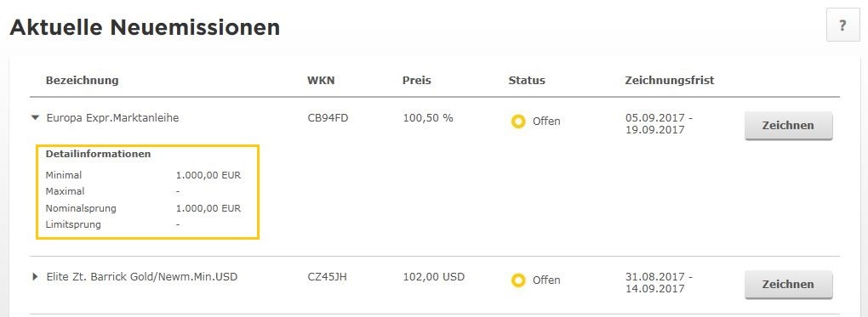Select the WKN code CB94FD
Viewport: 868px width, 317px height.
[328, 118]
